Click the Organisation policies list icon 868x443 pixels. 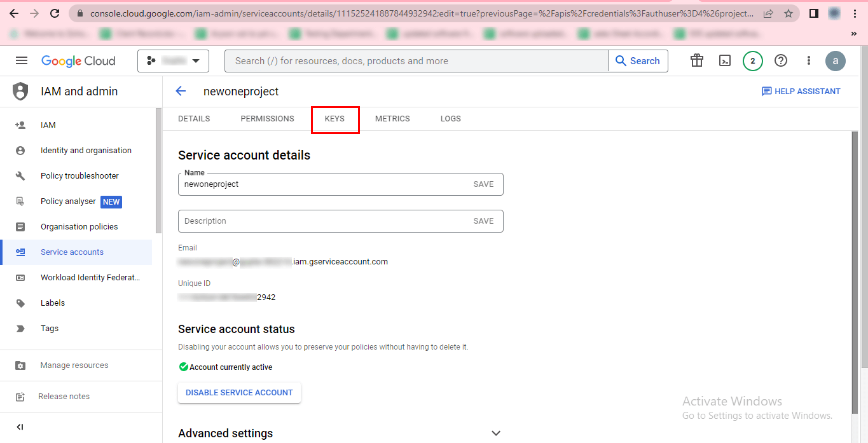pos(20,227)
